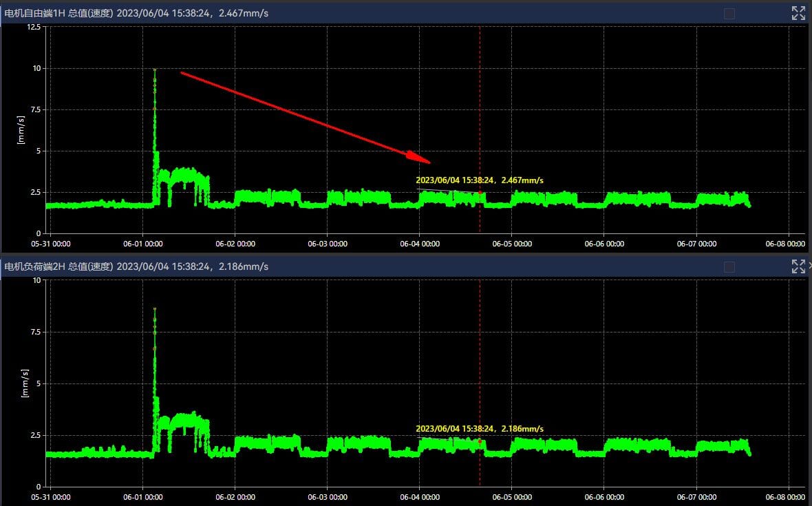Click the 10 mm/s peak in top chart

point(155,70)
